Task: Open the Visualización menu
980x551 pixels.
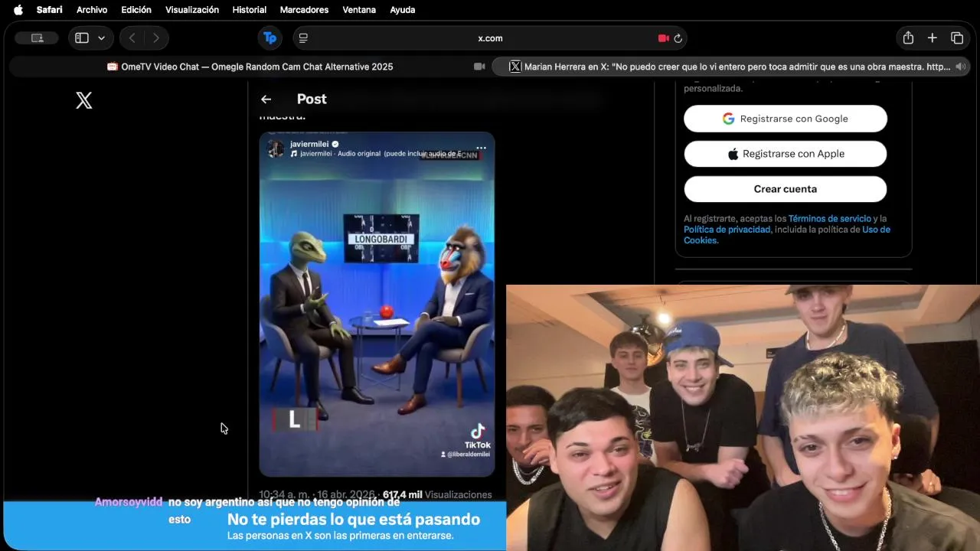Action: click(x=192, y=10)
